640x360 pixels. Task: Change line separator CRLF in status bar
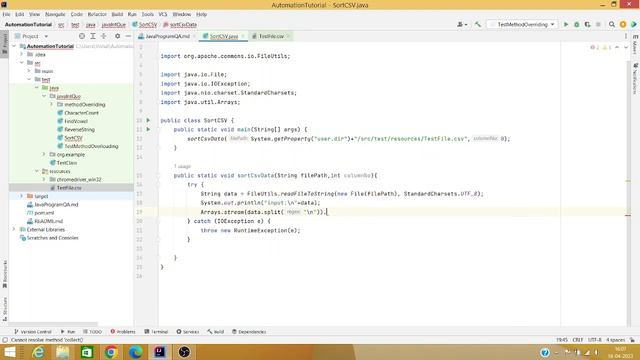(x=578, y=340)
